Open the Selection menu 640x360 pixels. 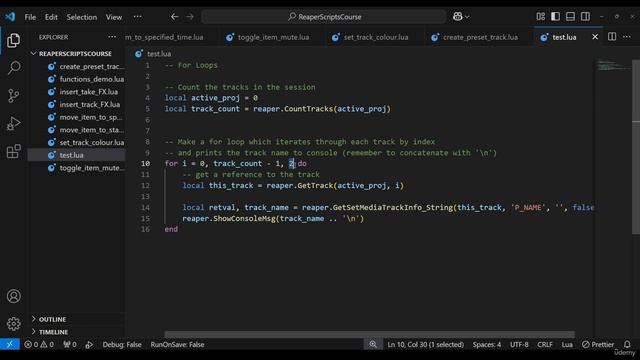click(x=82, y=17)
